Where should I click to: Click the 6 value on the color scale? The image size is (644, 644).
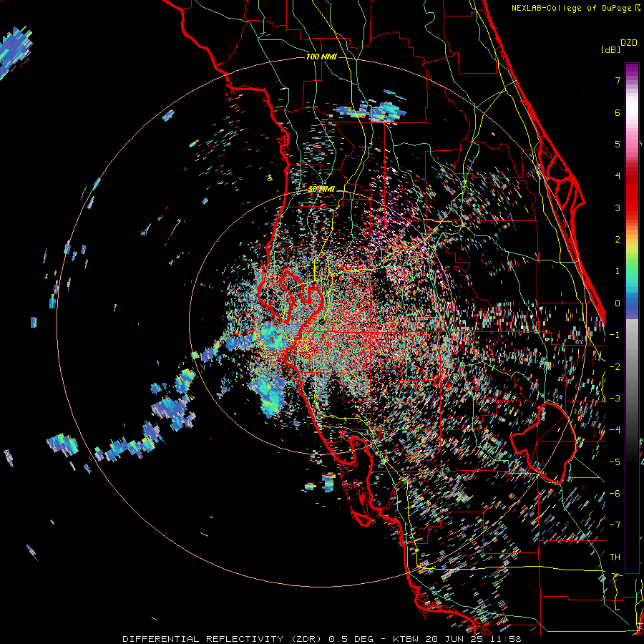tap(618, 112)
